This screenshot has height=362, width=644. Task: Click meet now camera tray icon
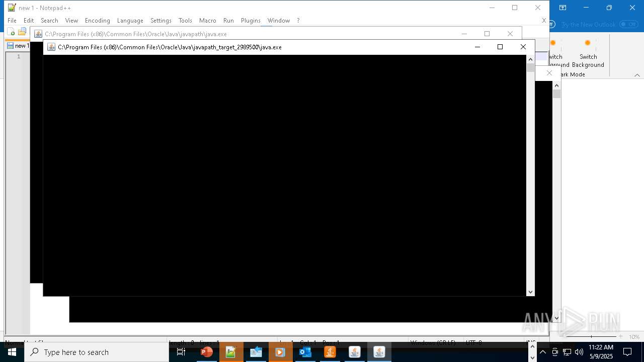pyautogui.click(x=555, y=352)
